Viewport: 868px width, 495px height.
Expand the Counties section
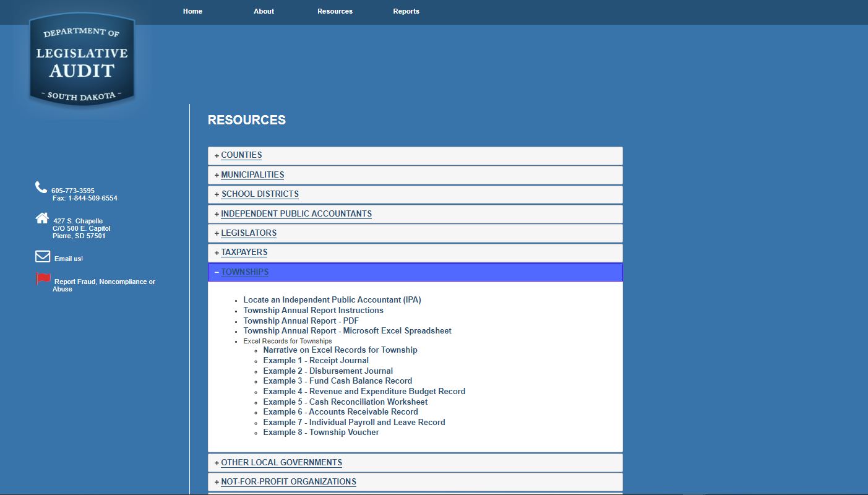(241, 155)
